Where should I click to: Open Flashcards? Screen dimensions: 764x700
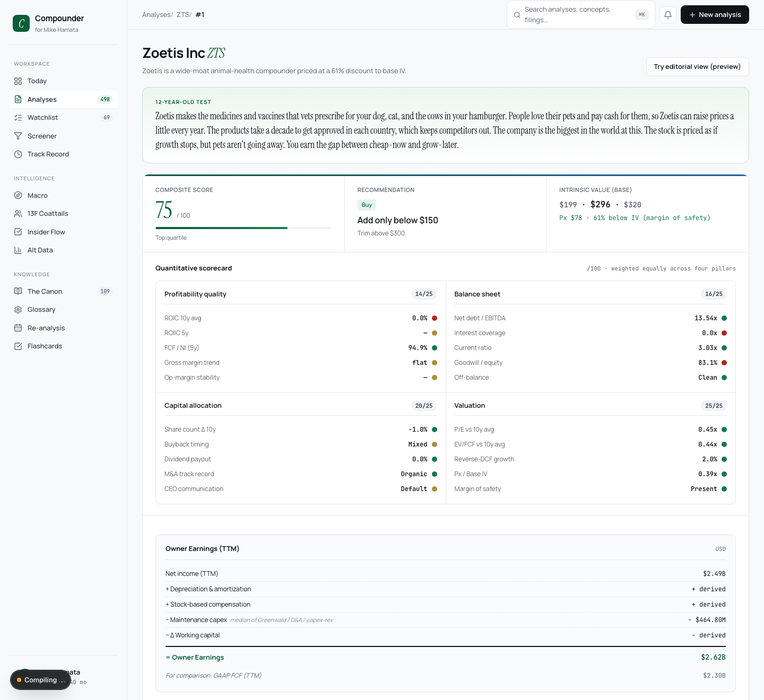(x=63, y=346)
